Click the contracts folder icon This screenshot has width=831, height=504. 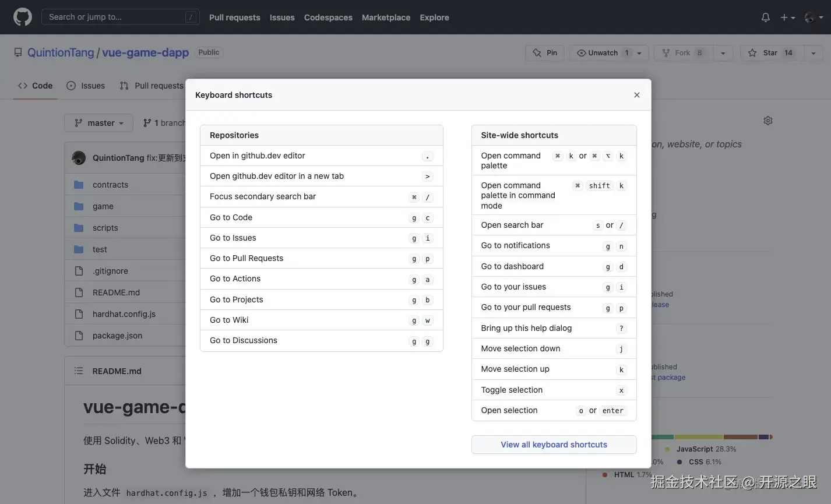point(79,185)
